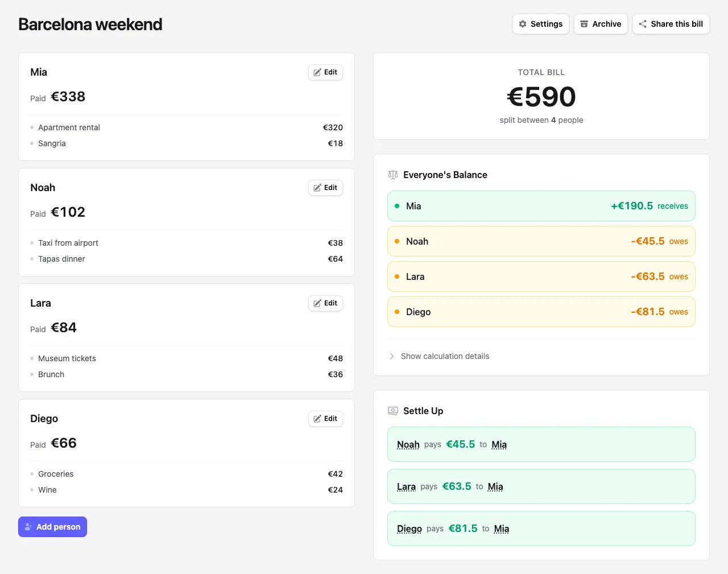Click Lara's name in Settle Up
The image size is (728, 574).
[406, 486]
